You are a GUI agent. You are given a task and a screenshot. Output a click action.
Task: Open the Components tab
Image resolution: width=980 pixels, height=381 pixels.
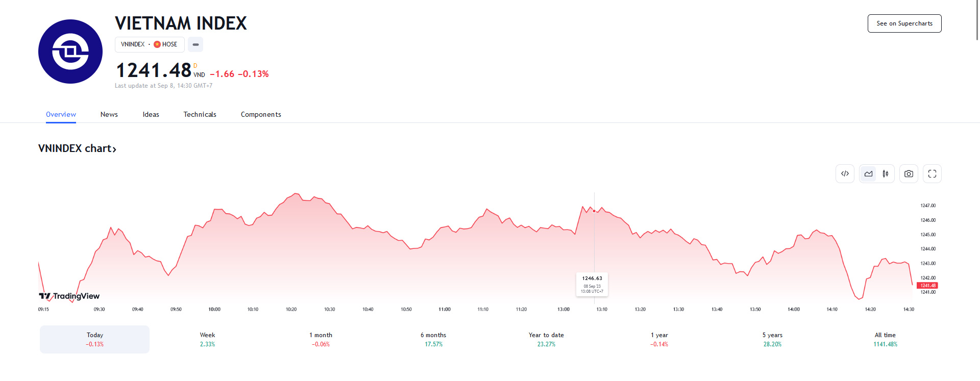click(x=261, y=114)
